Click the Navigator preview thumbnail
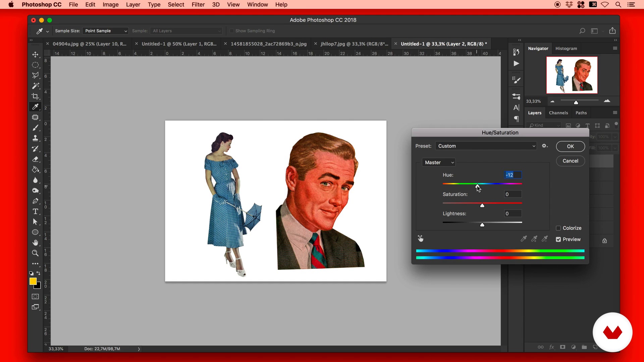 click(572, 75)
